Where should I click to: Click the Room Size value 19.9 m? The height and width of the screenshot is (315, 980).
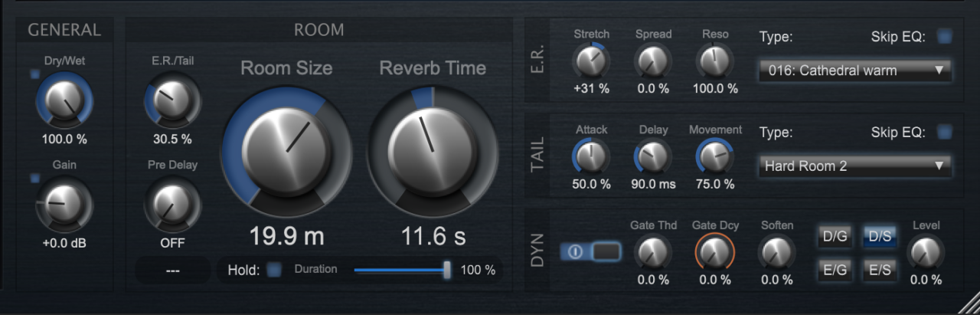coord(286,235)
